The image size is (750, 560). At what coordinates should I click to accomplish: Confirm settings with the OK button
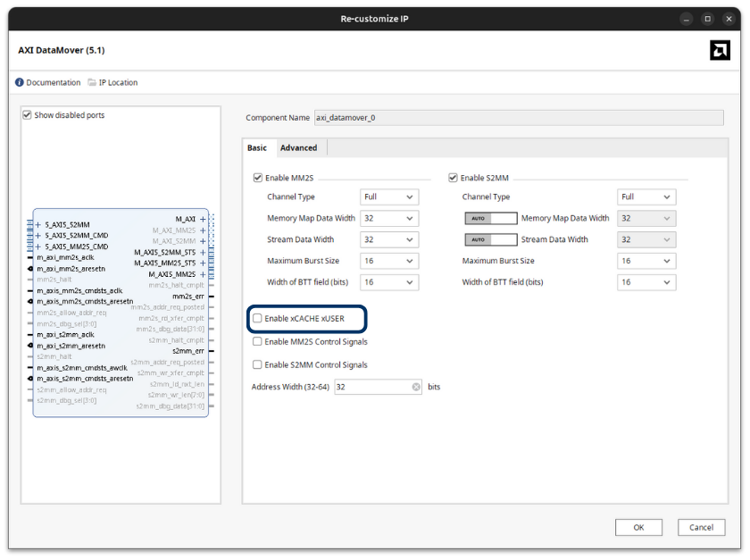click(638, 527)
